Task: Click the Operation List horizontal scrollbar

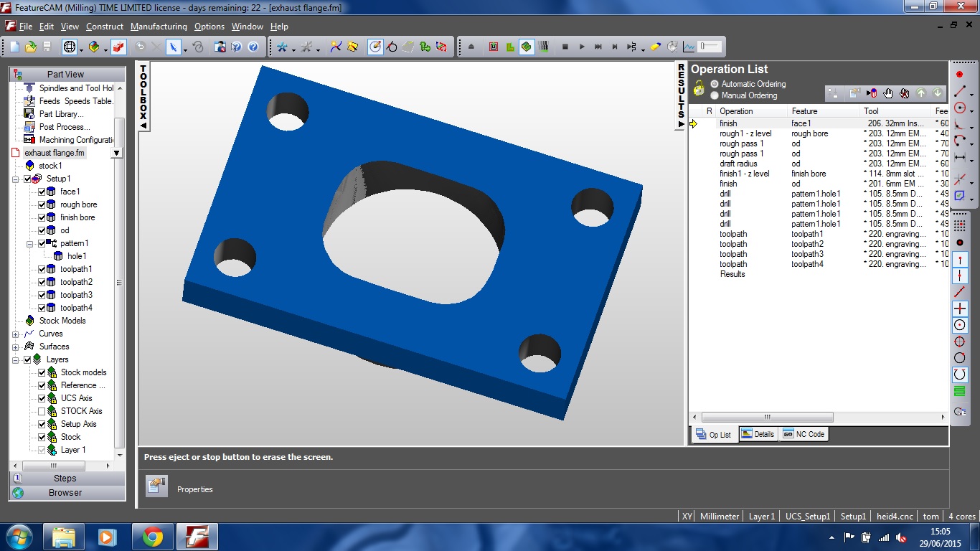Action: click(768, 417)
